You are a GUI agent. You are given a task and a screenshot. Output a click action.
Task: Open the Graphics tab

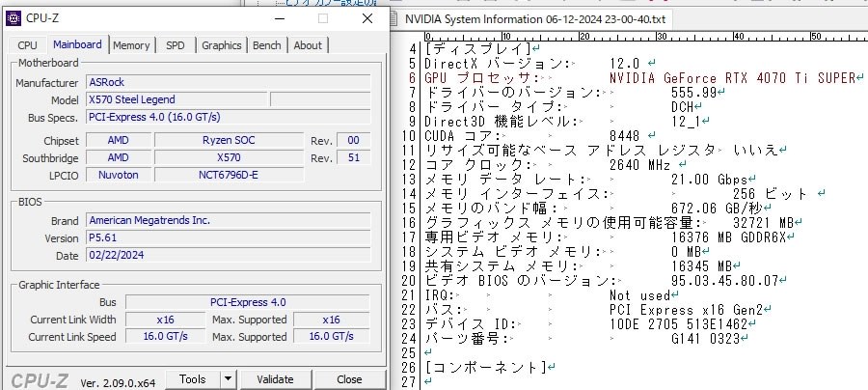pyautogui.click(x=222, y=45)
